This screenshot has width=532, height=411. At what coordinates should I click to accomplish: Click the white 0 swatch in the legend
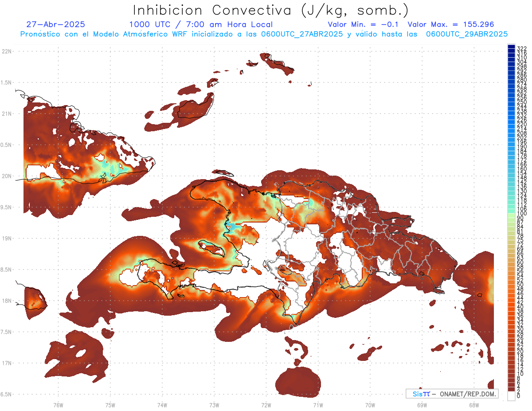pos(511,396)
